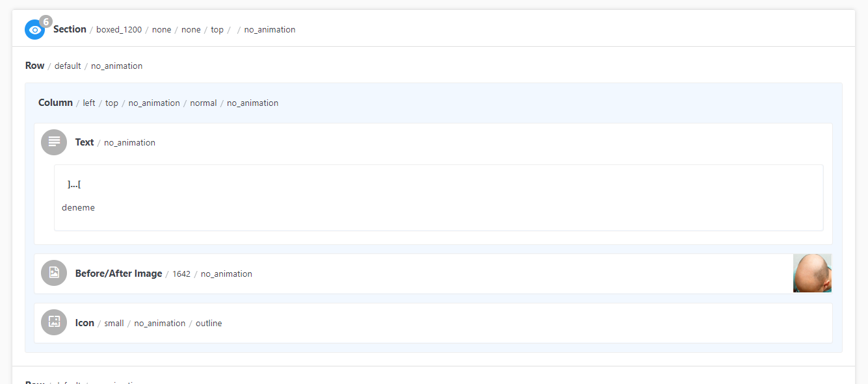868x384 pixels.
Task: Click the Row's default setting
Action: click(68, 66)
